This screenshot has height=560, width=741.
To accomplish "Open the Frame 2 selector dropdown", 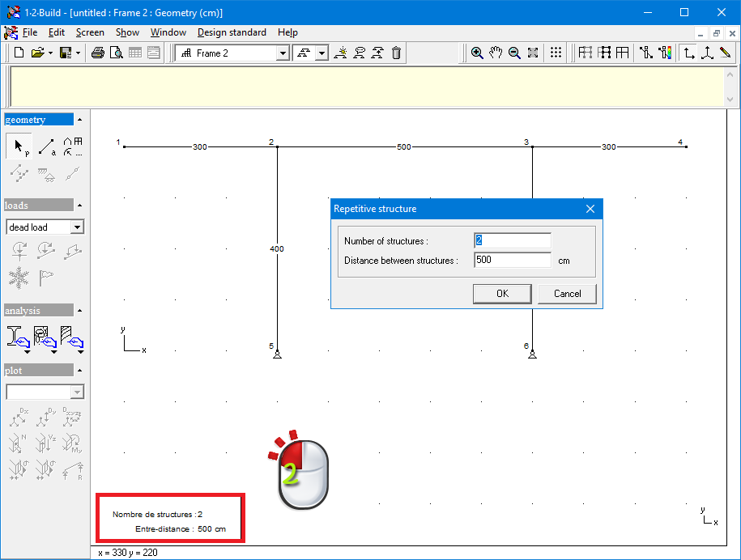I will point(283,53).
